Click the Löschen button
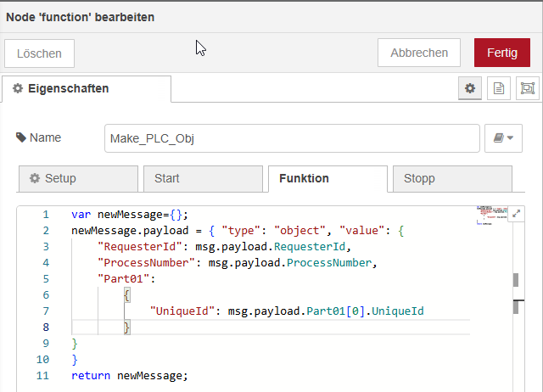This screenshot has height=392, width=543. pyautogui.click(x=39, y=53)
